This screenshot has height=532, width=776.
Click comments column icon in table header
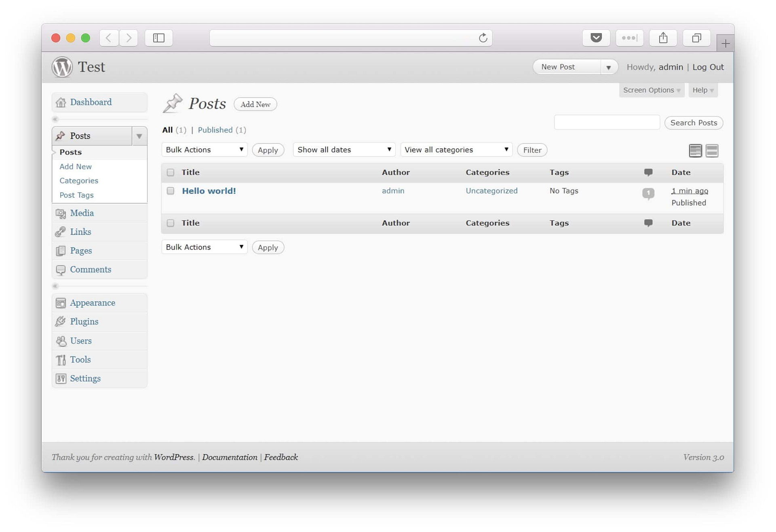point(648,173)
